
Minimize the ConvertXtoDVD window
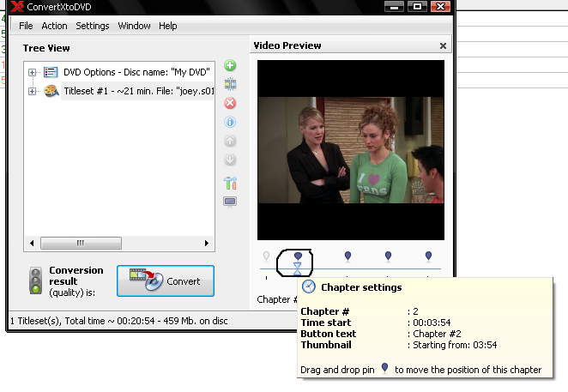click(394, 7)
